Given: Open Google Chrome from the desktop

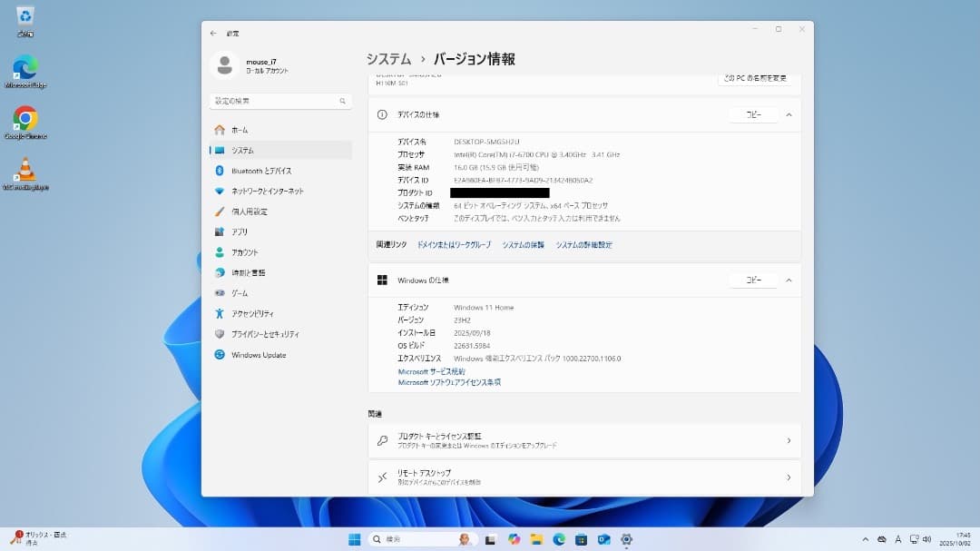Looking at the screenshot, I should [x=24, y=116].
